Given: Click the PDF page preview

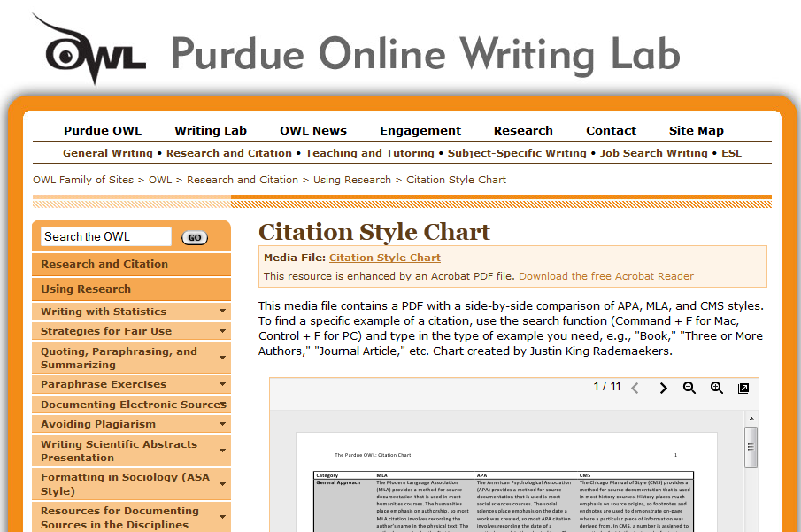Looking at the screenshot, I should 506,482.
